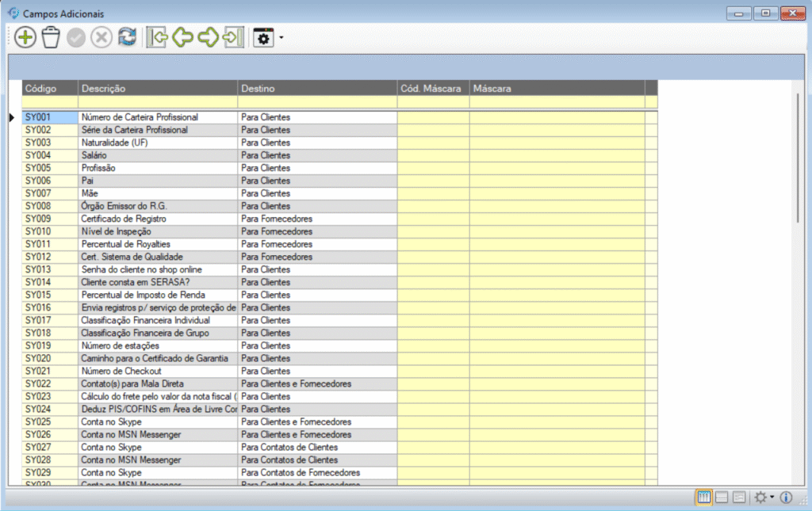Viewport: 812px width, 511px height.
Task: Click the blue info icon in status bar
Action: point(787,498)
